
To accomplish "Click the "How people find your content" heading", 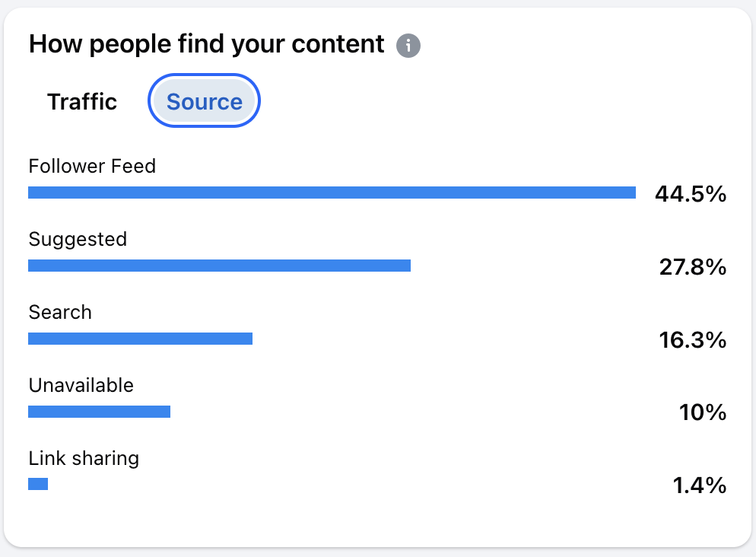I will [206, 44].
